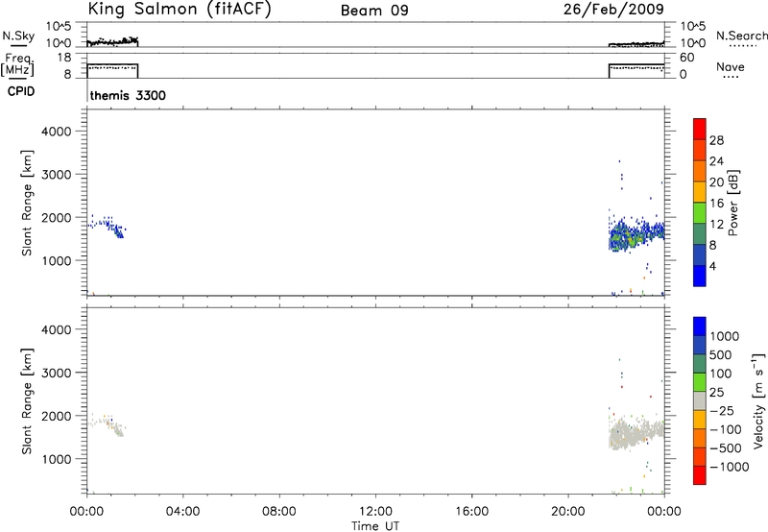Click the '20:00' time tick label
The width and height of the screenshot is (768, 532).
(x=568, y=512)
